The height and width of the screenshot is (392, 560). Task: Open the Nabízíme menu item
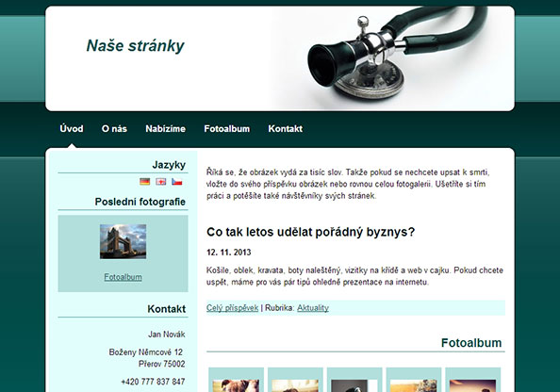click(x=165, y=128)
